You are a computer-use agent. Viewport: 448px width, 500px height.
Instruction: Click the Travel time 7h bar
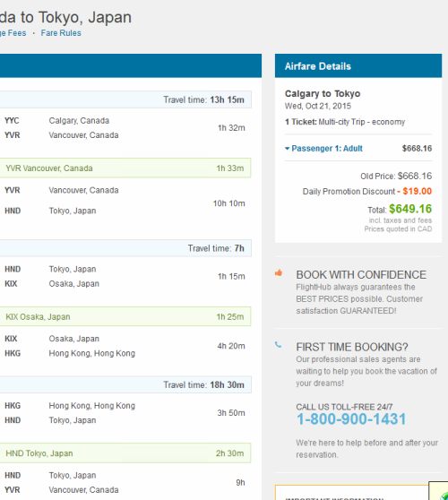125,248
